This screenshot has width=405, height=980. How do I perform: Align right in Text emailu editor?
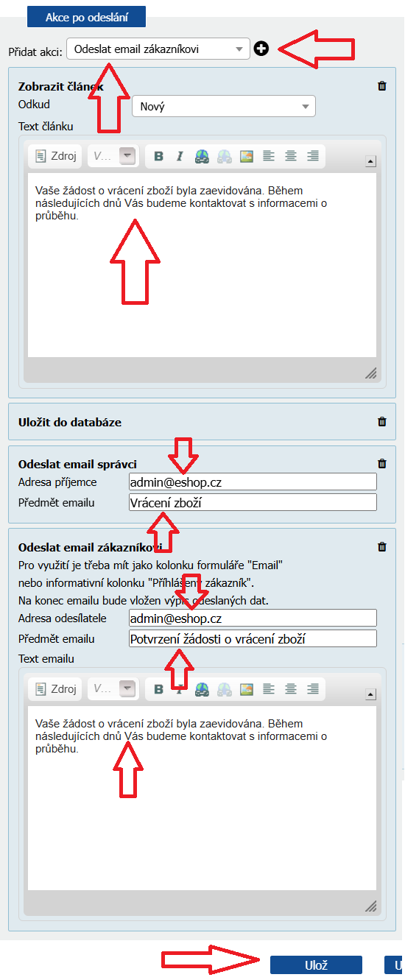(x=313, y=689)
